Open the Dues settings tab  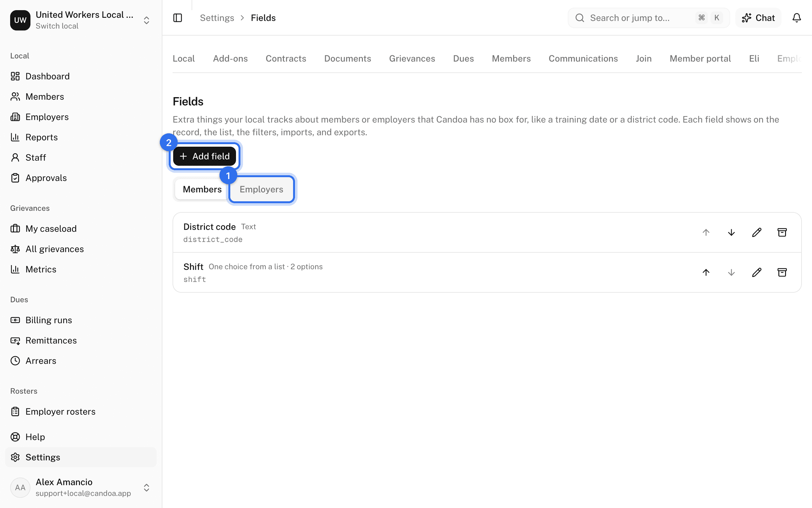463,58
